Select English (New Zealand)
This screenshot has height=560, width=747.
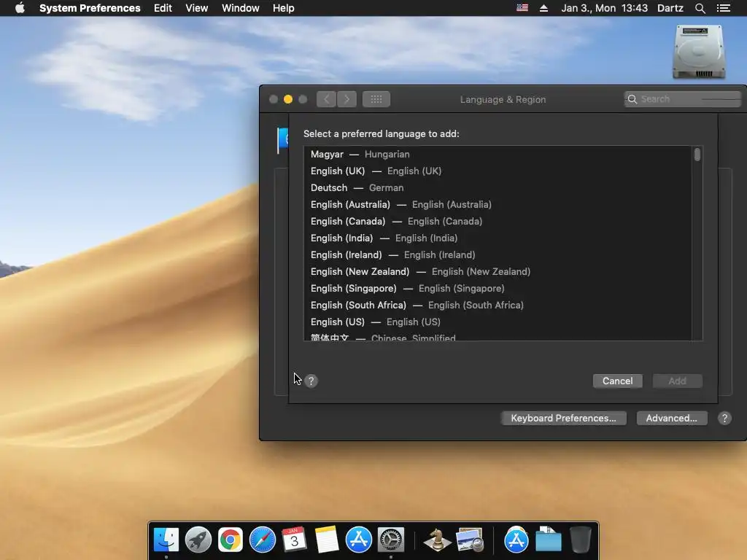(498, 271)
